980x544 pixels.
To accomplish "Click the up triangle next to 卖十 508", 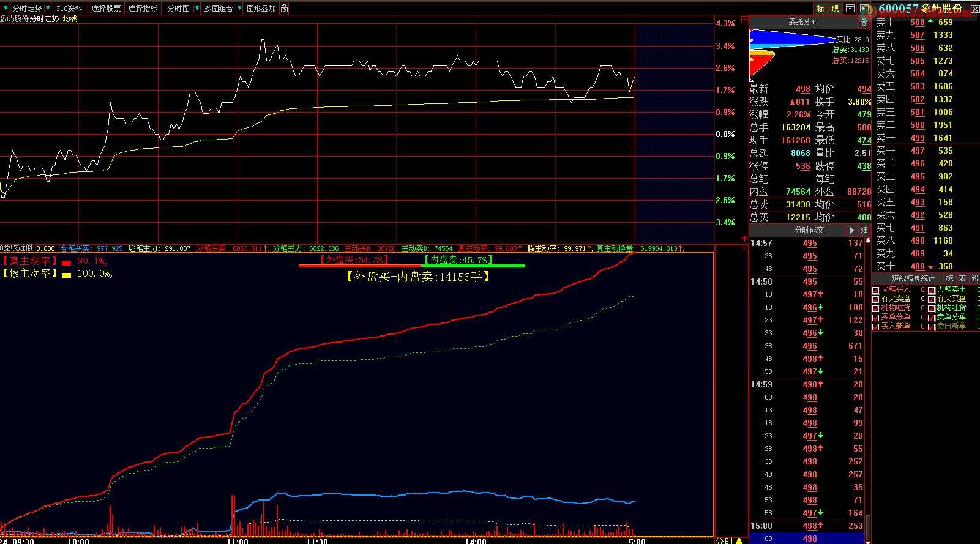I will pos(931,21).
